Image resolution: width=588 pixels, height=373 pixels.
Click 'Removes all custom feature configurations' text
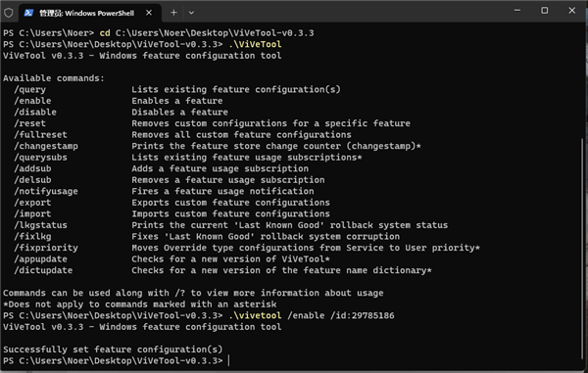pos(241,134)
